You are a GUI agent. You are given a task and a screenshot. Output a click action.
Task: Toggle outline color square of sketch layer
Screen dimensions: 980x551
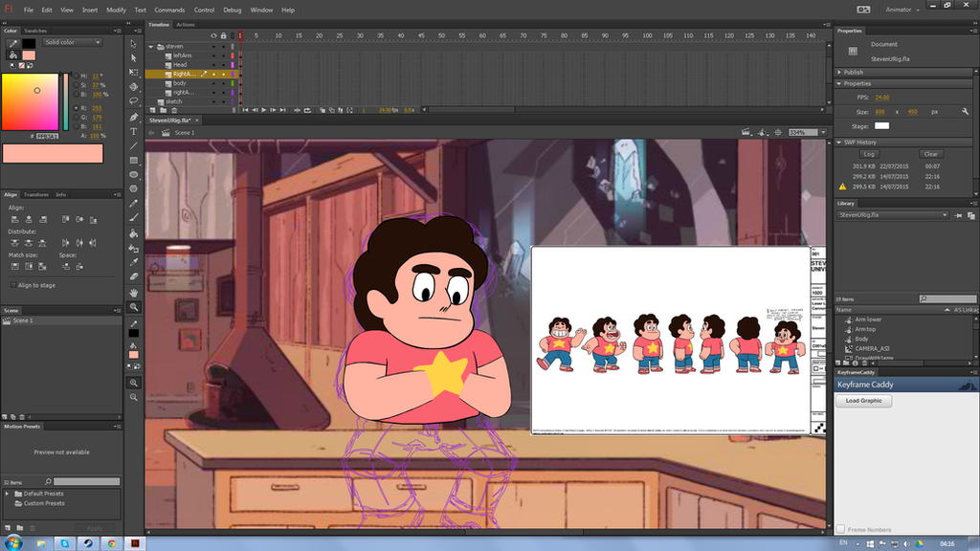coord(233,101)
